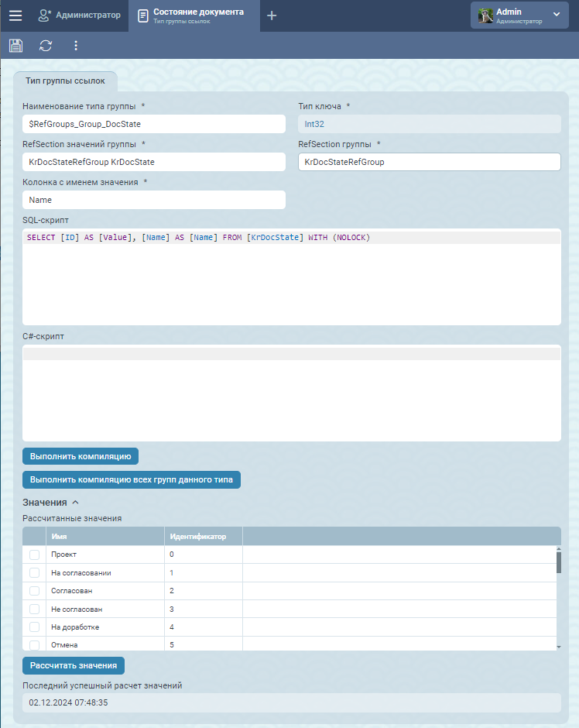Select the Тип группы ссылок tab

[x=65, y=81]
